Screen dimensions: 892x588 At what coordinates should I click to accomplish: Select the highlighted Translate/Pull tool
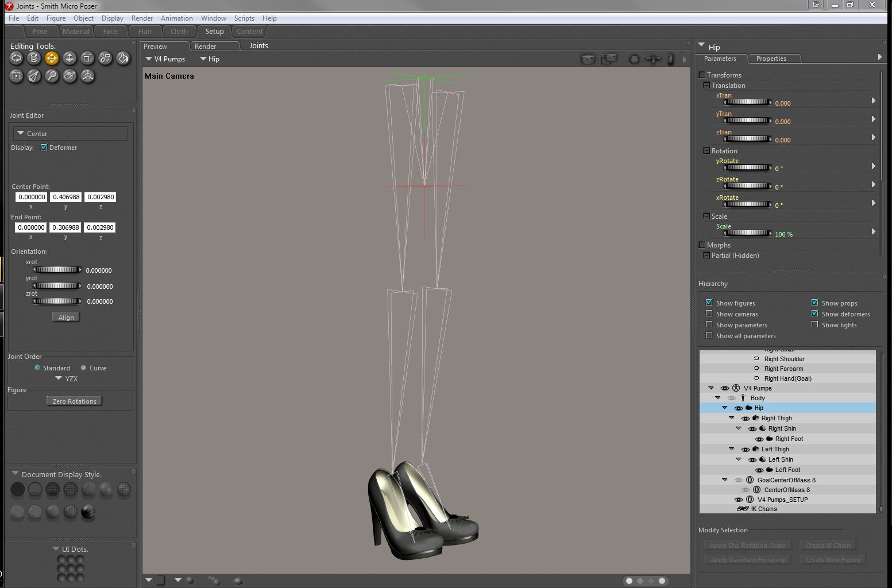click(x=52, y=58)
